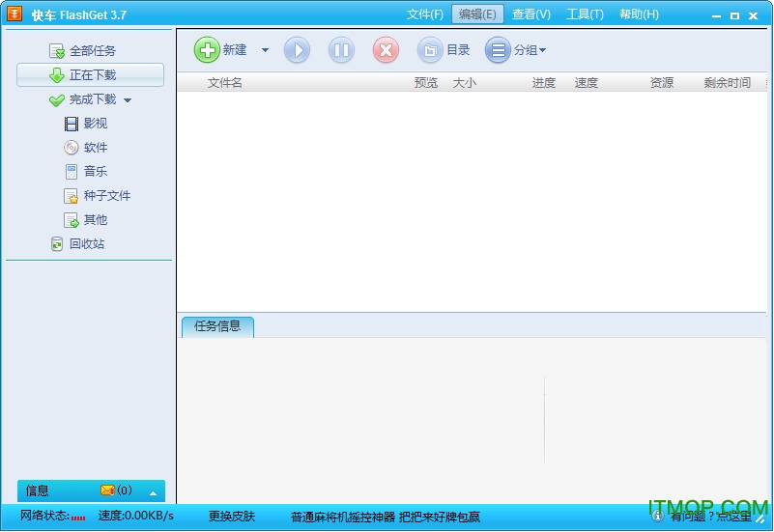Click the music player 音乐 icon
The width and height of the screenshot is (774, 532).
(72, 172)
